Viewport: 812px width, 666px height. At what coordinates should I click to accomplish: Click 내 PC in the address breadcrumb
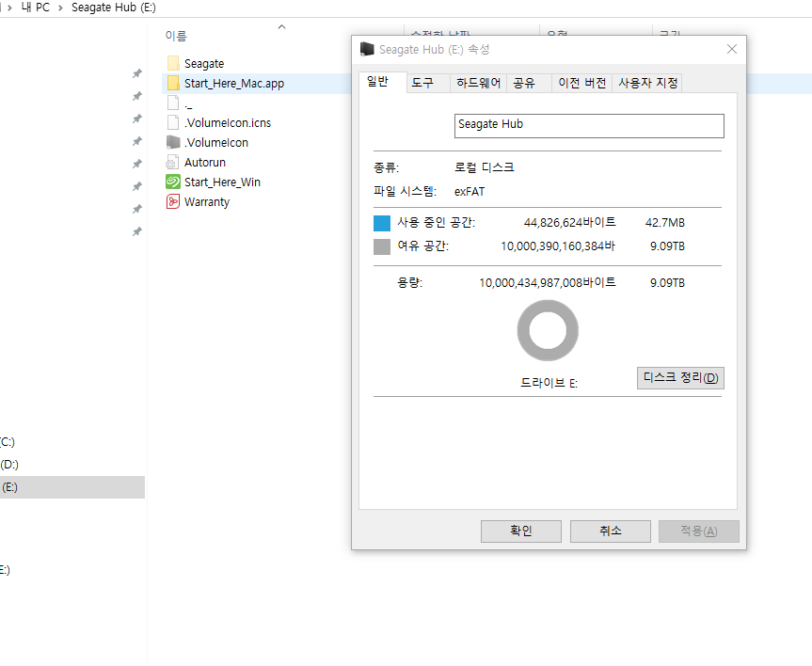click(36, 8)
